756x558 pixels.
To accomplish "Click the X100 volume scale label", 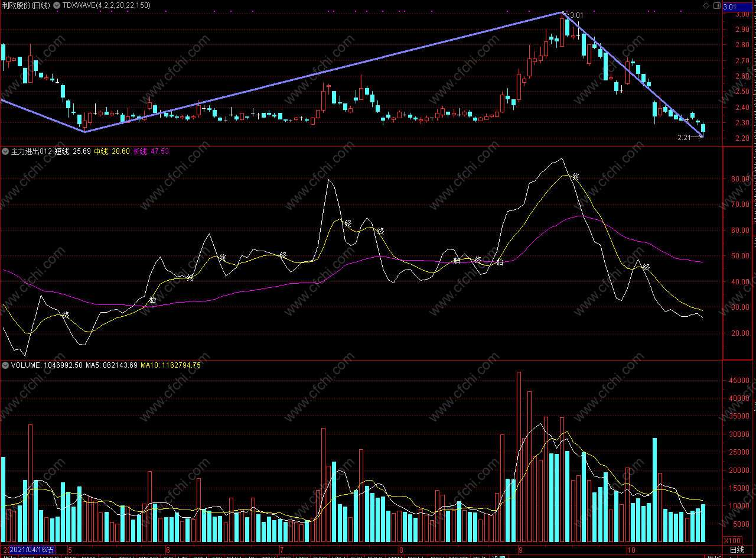I will [x=734, y=540].
